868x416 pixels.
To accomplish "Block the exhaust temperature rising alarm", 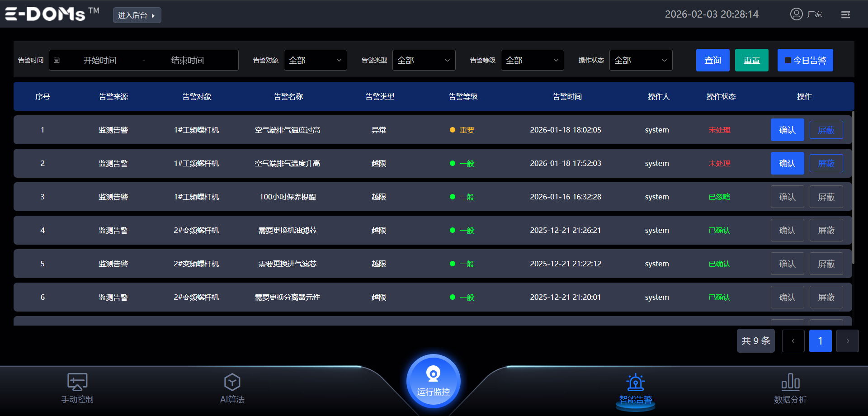I will [826, 163].
